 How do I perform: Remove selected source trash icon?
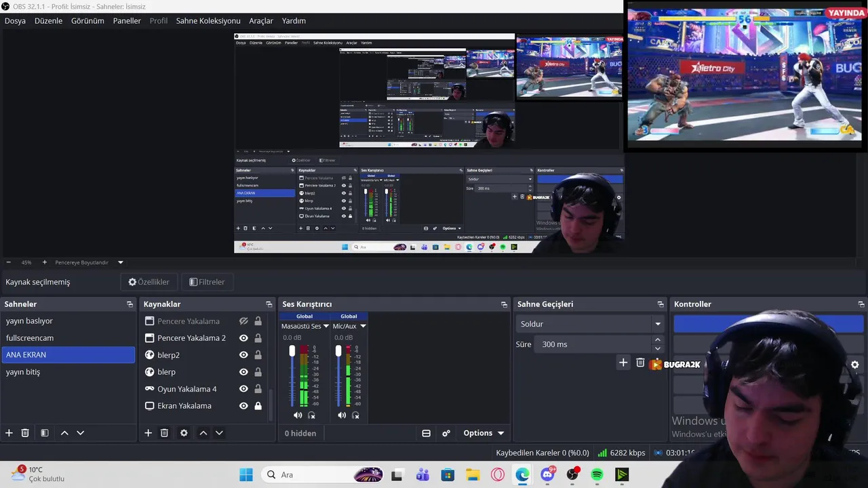click(x=164, y=433)
